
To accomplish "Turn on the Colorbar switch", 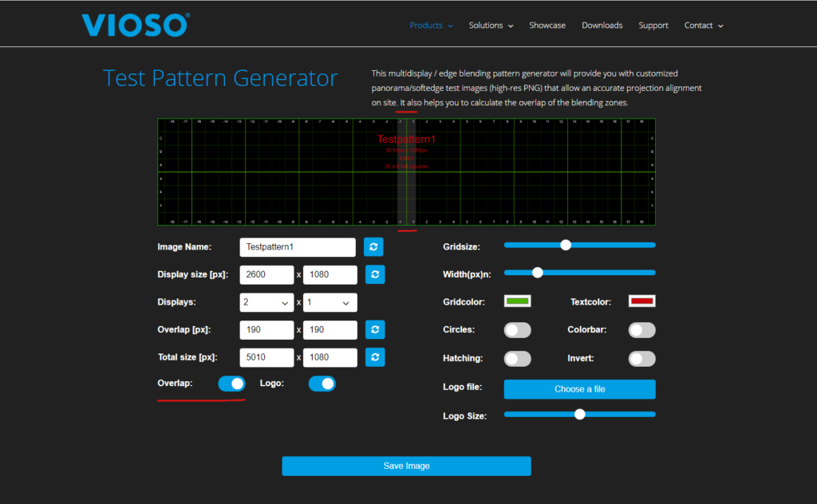I will coord(642,330).
